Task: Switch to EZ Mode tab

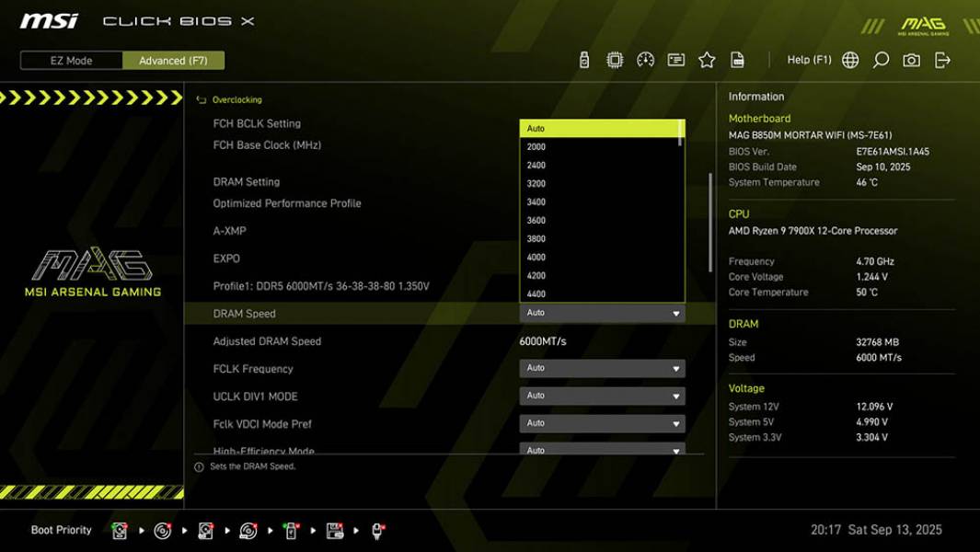Action: (x=70, y=61)
